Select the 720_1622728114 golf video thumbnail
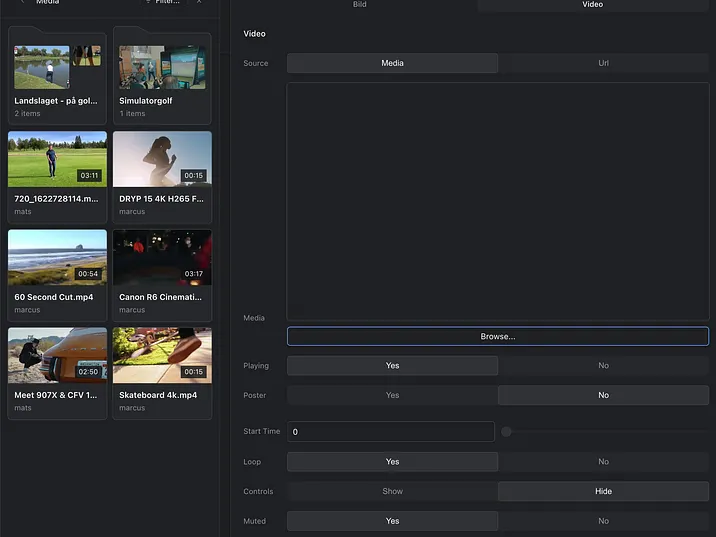 tap(57, 160)
